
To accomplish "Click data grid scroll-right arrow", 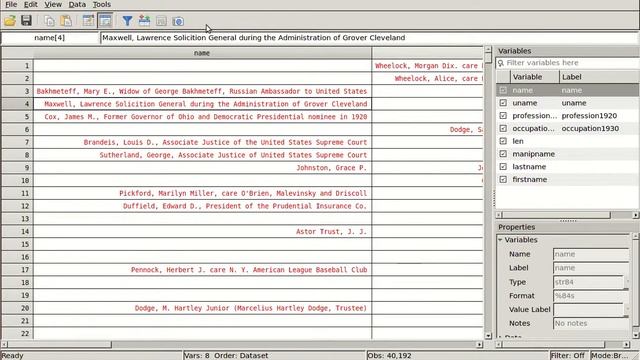I will pyautogui.click(x=480, y=344).
